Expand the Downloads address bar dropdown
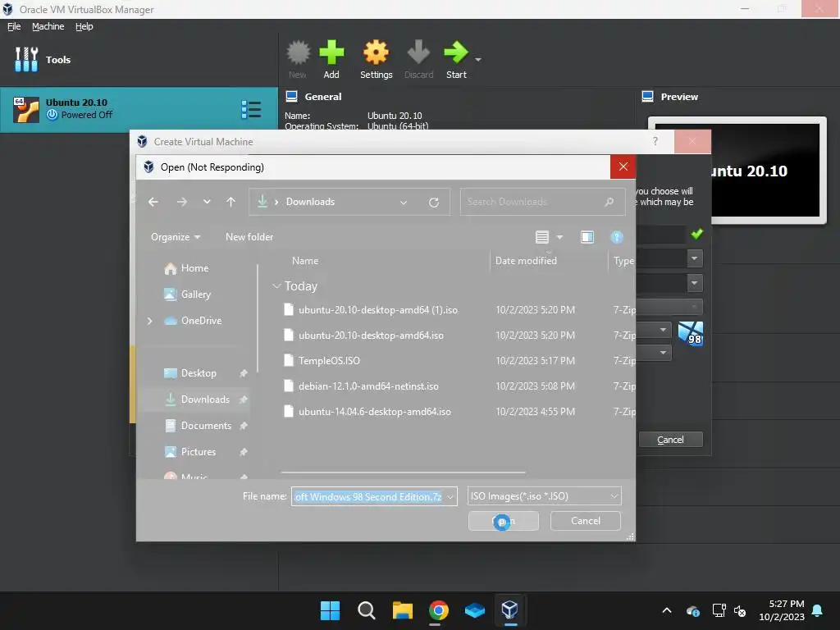 click(x=404, y=203)
